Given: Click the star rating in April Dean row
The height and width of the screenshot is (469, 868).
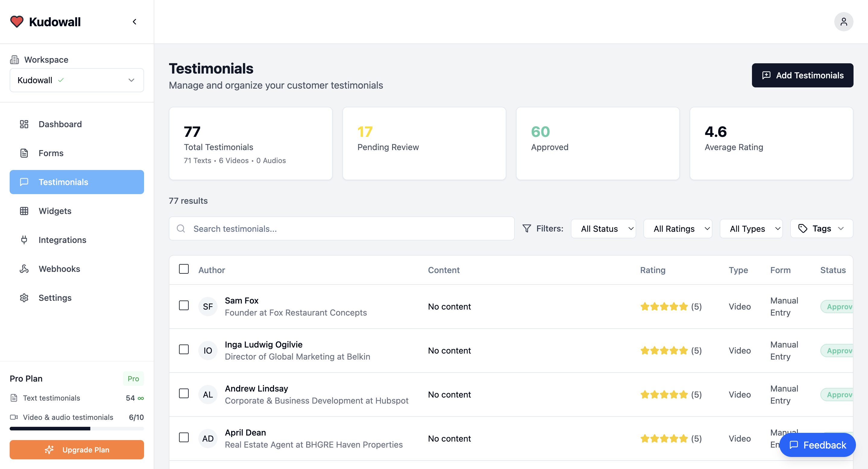Looking at the screenshot, I should [x=664, y=439].
